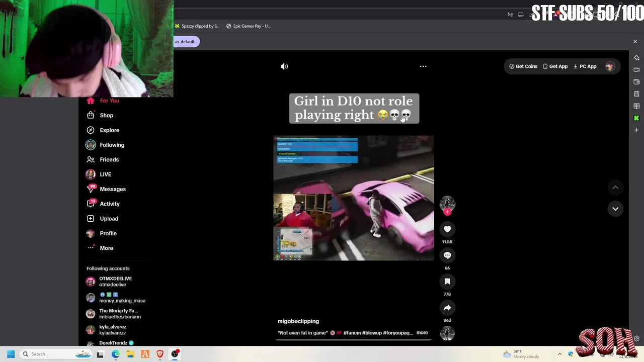Open the sidebar reading list icon
This screenshot has width=644, height=362.
[636, 106]
